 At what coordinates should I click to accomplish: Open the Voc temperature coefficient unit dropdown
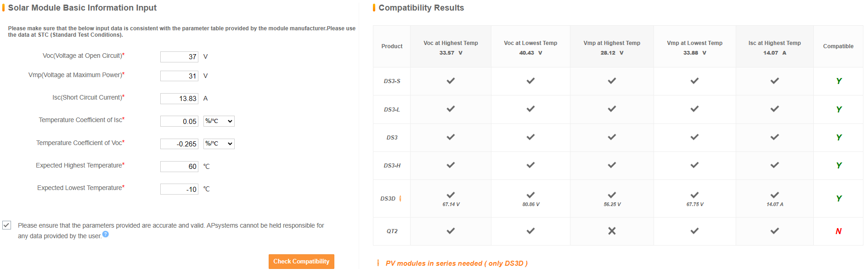(x=219, y=144)
